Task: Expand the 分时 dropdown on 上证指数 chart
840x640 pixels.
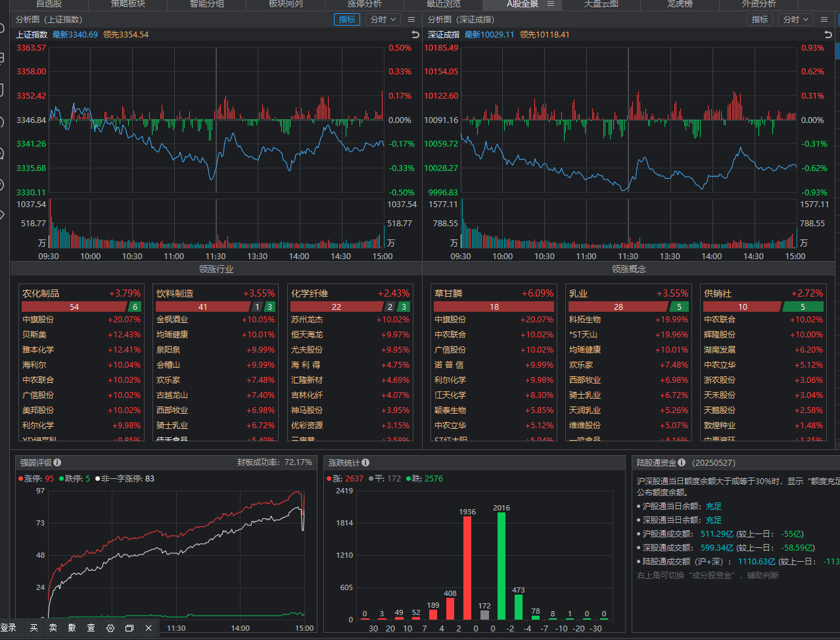Action: [x=383, y=20]
